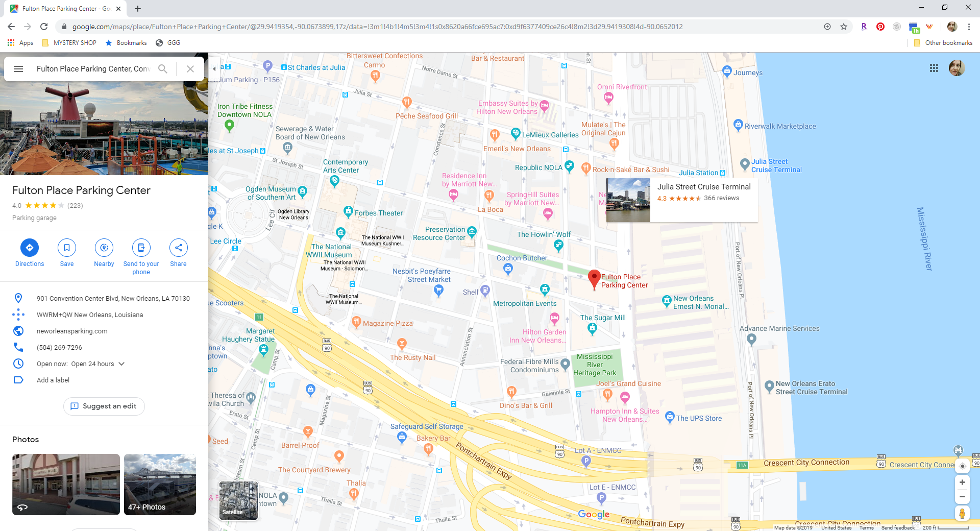Reload the page
The image size is (980, 531).
tap(44, 27)
